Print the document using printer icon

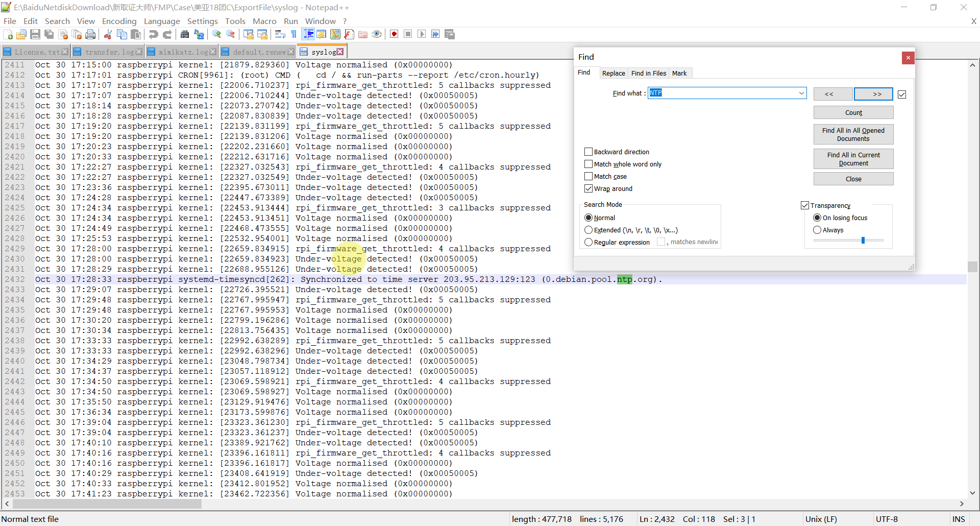pyautogui.click(x=91, y=34)
